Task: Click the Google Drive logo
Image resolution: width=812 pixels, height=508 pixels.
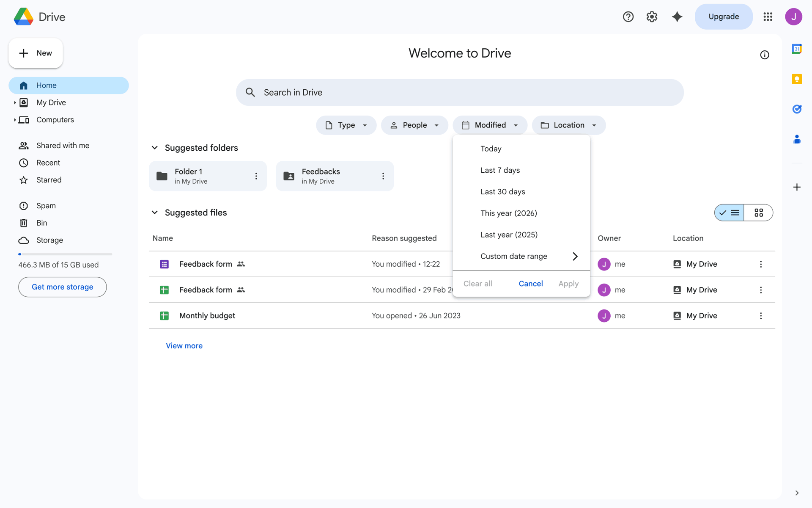Action: [x=24, y=17]
